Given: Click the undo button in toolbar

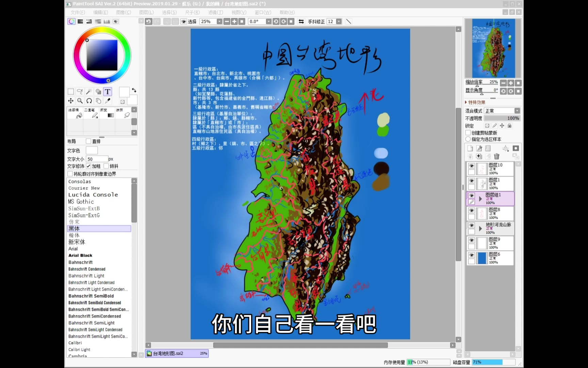Looking at the screenshot, I should coord(149,21).
